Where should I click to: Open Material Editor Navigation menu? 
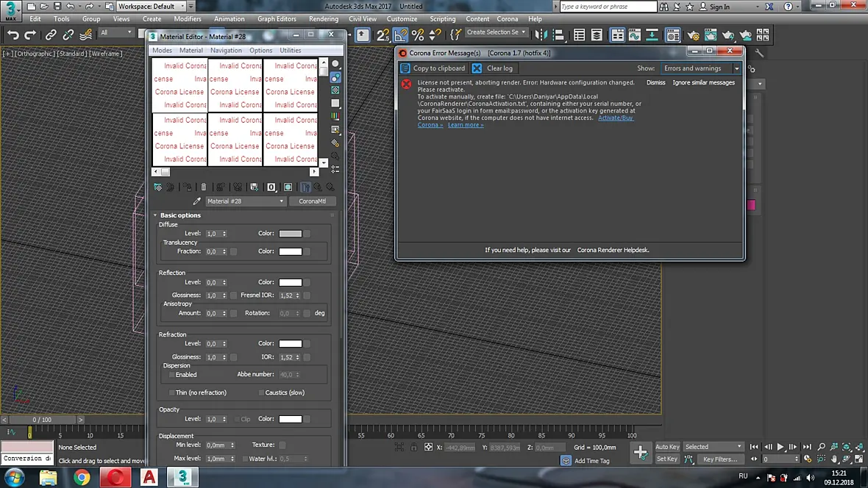tap(226, 51)
